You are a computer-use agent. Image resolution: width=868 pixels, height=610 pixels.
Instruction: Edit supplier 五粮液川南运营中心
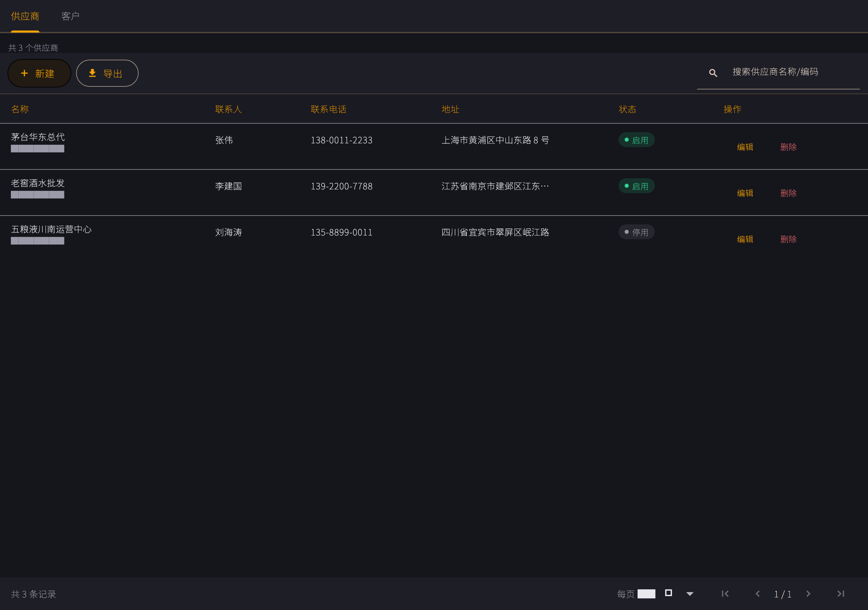[745, 239]
